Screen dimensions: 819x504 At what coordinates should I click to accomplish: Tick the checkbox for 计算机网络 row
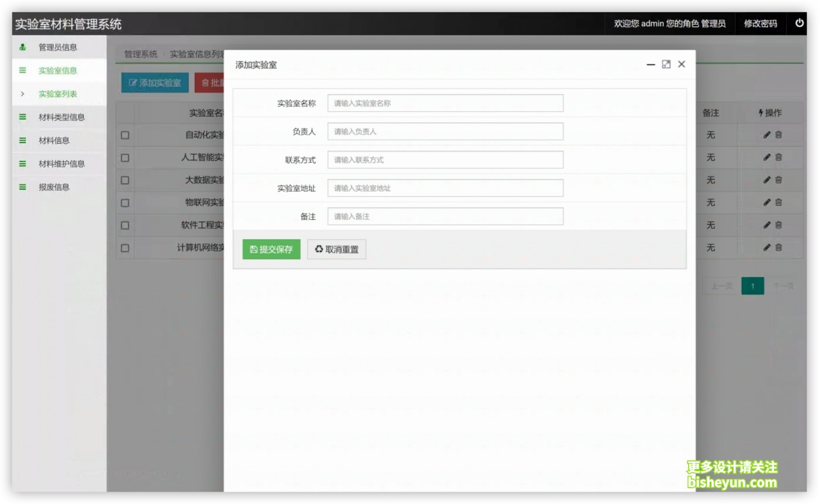(125, 248)
